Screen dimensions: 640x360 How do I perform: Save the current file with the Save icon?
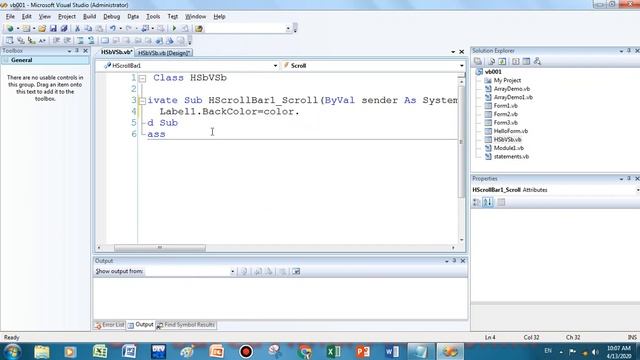[53, 29]
